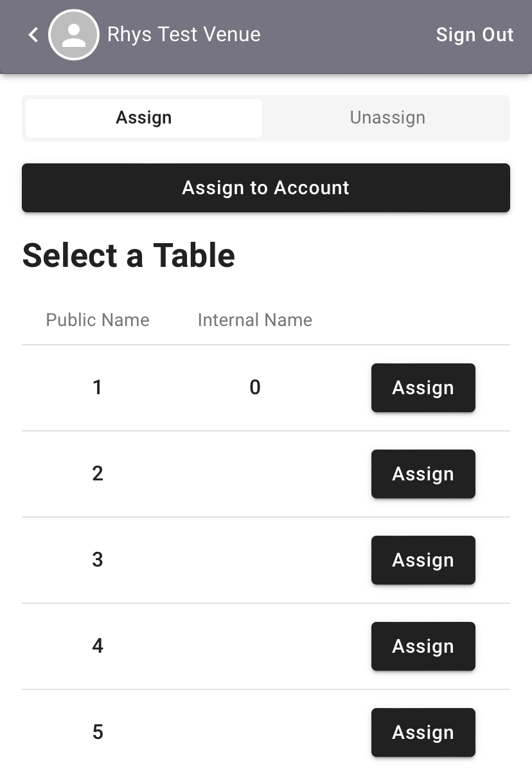Select the public name 5 cell
Image resolution: width=532 pixels, height=773 pixels.
coord(98,732)
